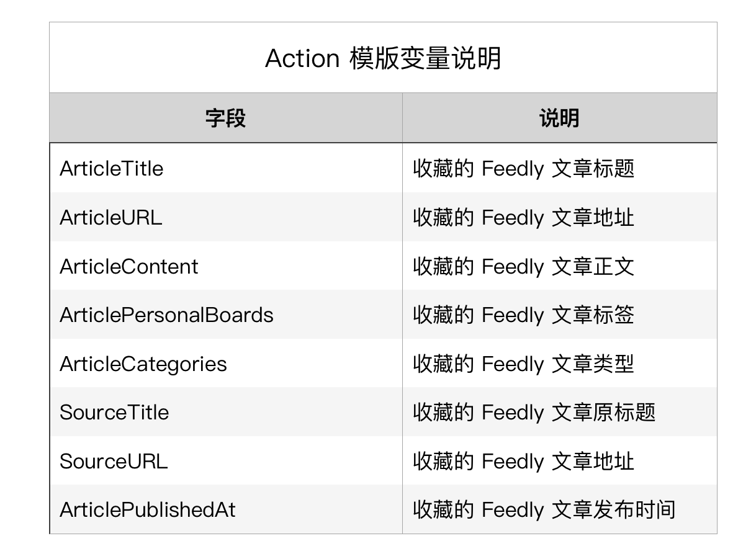This screenshot has width=756, height=559.
Task: Click the 收藏的 Feedly 文章类型 description
Action: pyautogui.click(x=523, y=364)
